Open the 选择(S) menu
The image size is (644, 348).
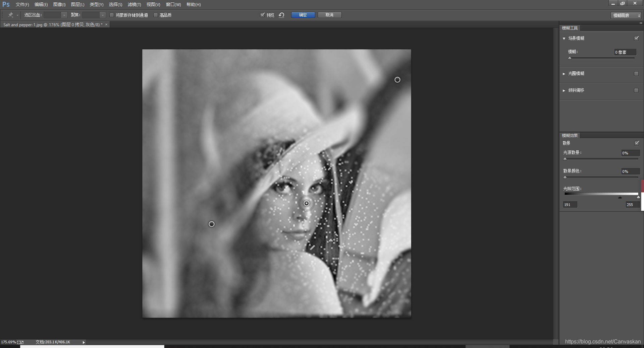pos(115,5)
